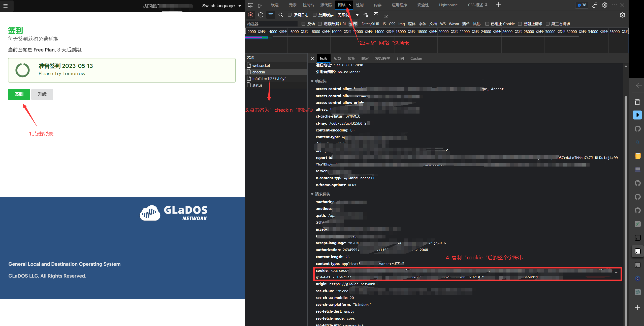Open network search magnifier icon

(x=281, y=15)
